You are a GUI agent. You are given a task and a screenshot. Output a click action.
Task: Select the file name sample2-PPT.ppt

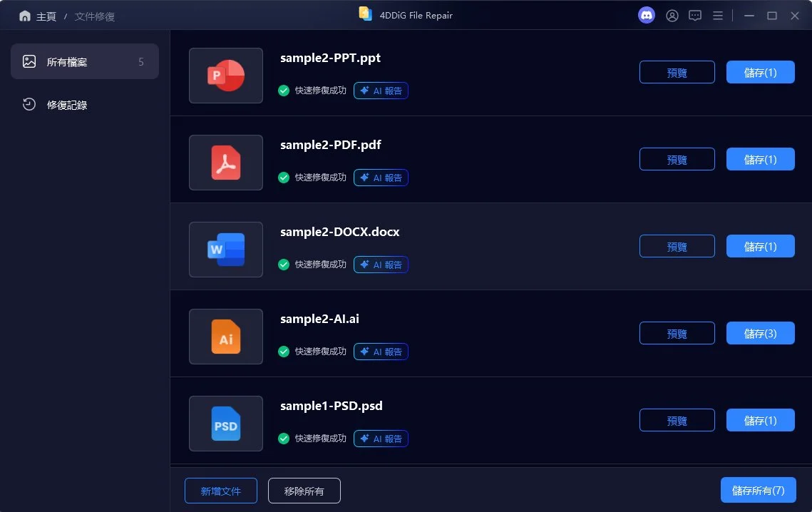[x=330, y=58]
